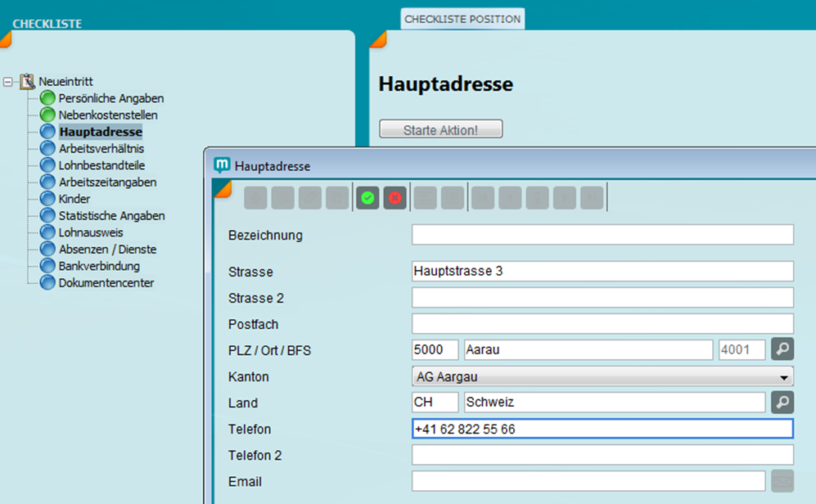Screen dimensions: 816x504
Task: Click the disabled add record plus icon
Action: pyautogui.click(x=255, y=198)
